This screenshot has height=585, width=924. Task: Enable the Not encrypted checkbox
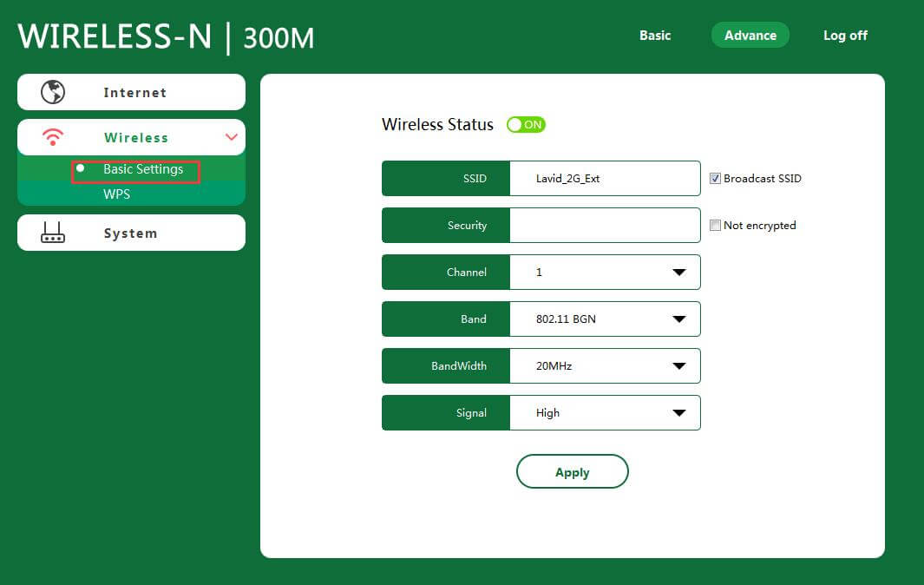coord(715,226)
